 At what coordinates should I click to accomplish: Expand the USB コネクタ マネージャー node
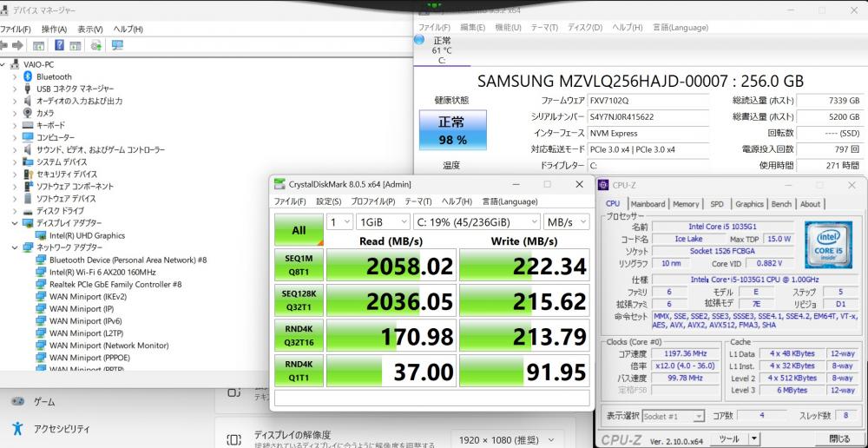[15, 89]
